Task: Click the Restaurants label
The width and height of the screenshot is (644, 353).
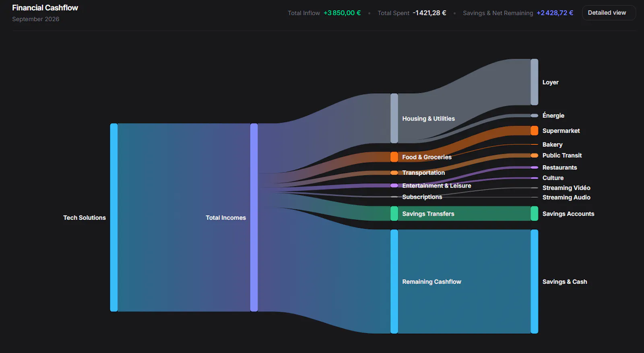Action: point(559,168)
